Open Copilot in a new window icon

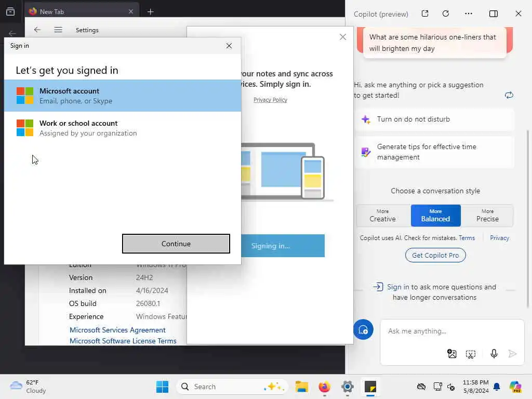pyautogui.click(x=425, y=14)
